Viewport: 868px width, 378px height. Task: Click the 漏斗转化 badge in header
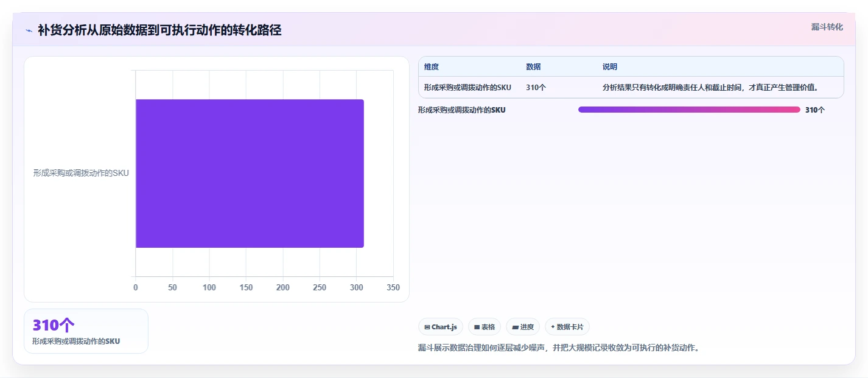(x=827, y=27)
